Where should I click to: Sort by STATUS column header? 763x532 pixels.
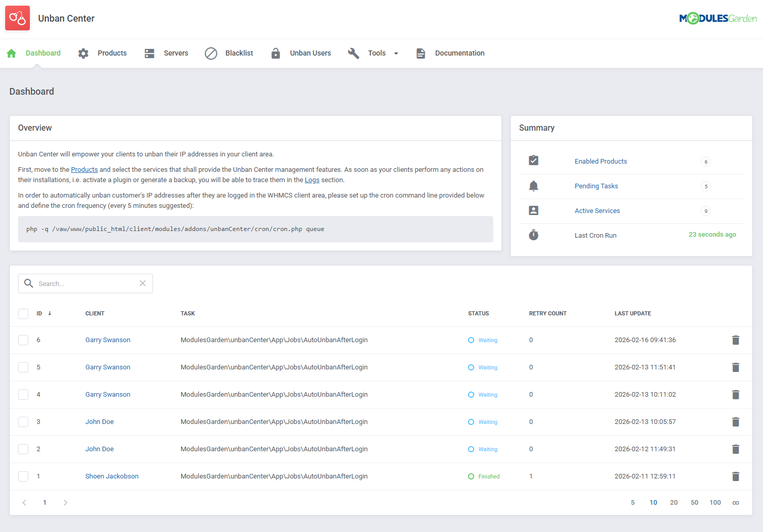click(x=478, y=313)
